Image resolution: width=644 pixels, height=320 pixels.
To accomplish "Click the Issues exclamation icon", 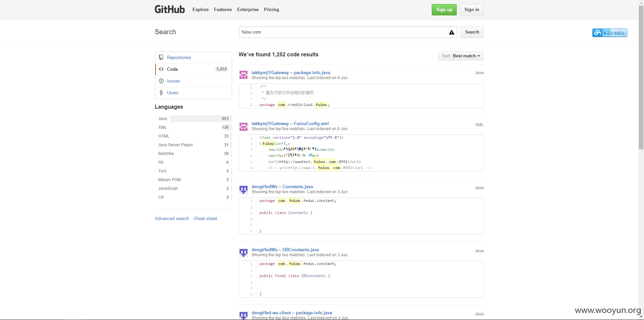I will (x=161, y=81).
